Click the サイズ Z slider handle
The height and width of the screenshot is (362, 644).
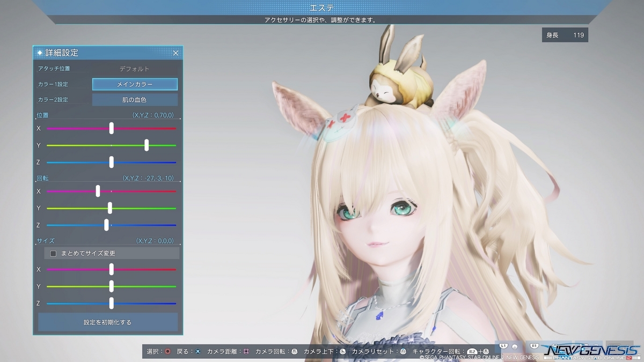112,304
